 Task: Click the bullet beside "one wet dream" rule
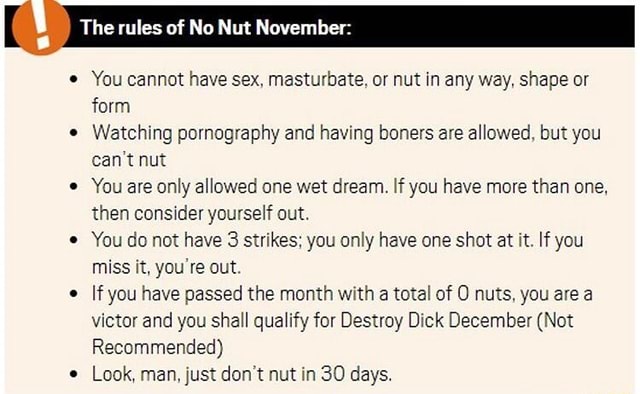point(74,187)
